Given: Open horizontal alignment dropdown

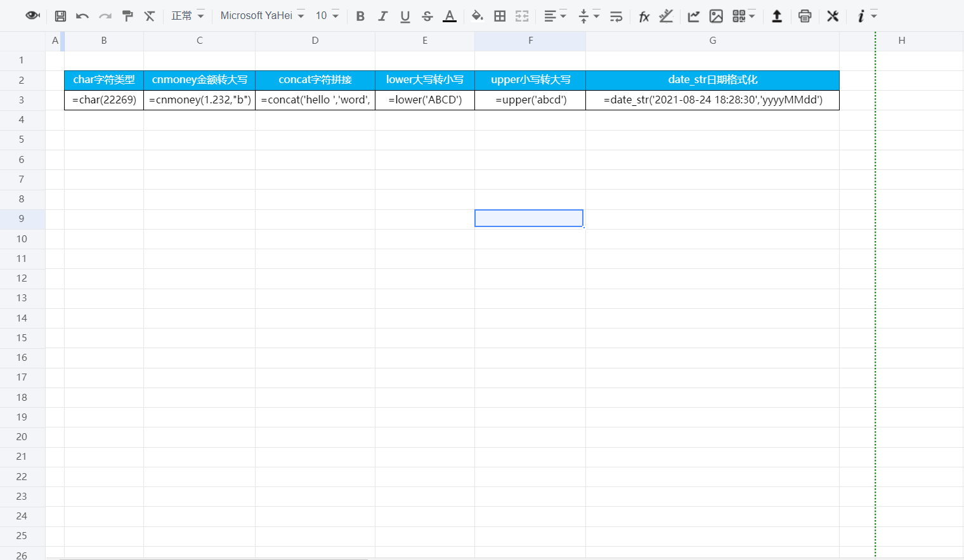Looking at the screenshot, I should coord(555,16).
